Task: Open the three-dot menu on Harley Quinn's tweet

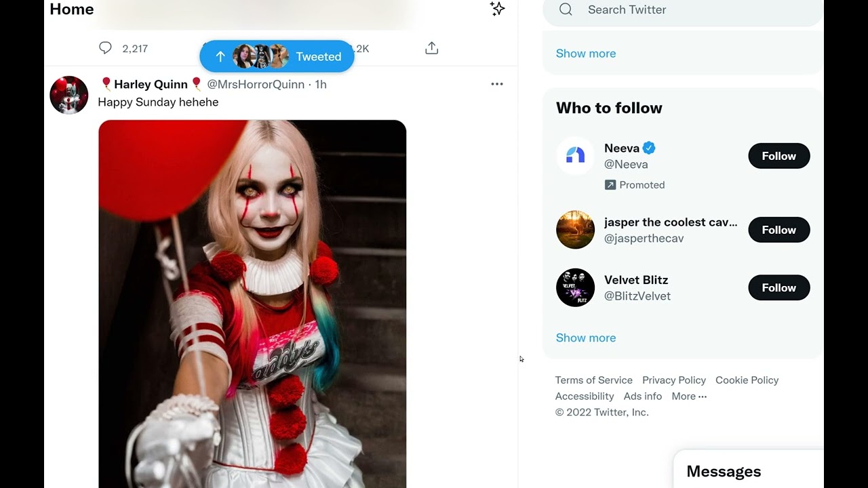Action: click(x=497, y=84)
